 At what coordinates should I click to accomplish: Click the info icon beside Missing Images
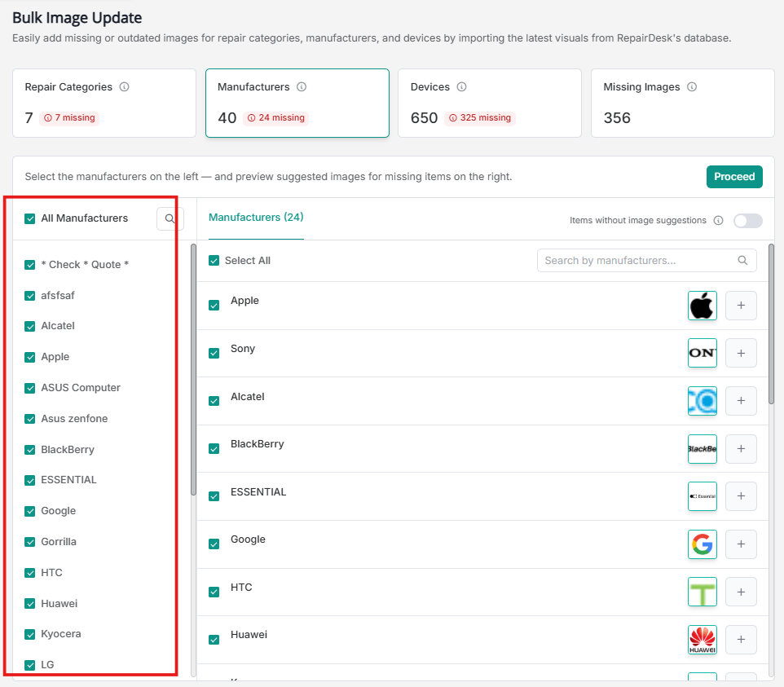[x=692, y=87]
